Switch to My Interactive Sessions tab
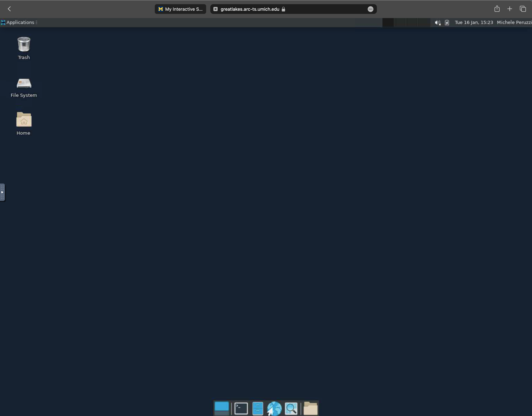The width and height of the screenshot is (532, 416). 180,9
